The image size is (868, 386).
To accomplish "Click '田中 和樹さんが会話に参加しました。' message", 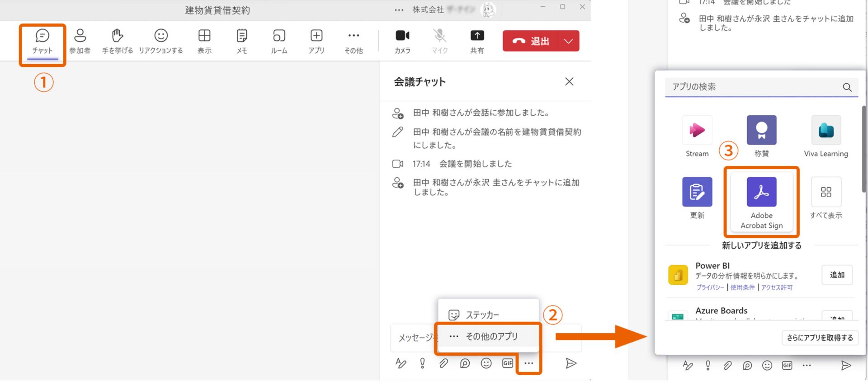I will click(481, 113).
